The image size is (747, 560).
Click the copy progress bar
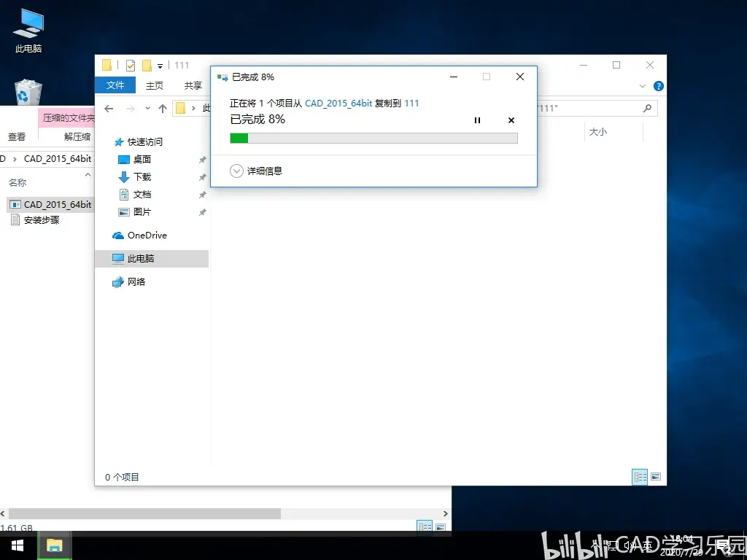(x=373, y=138)
